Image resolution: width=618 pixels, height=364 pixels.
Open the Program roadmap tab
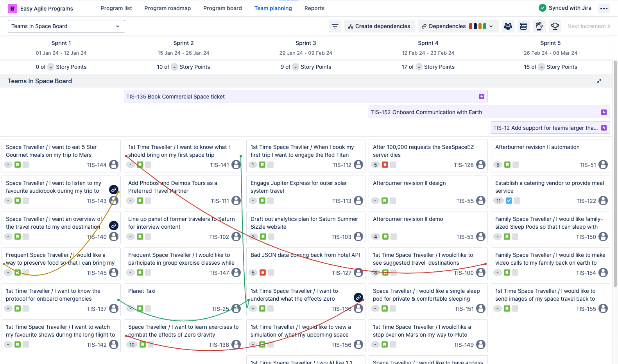coord(168,8)
